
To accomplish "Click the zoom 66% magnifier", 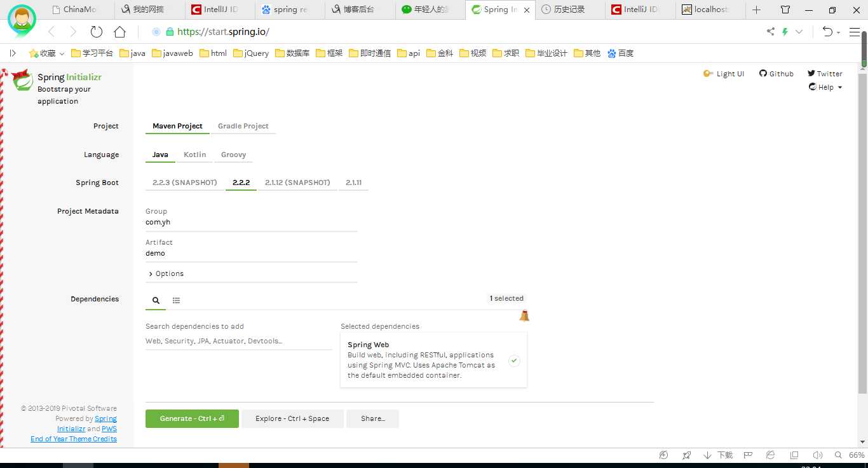I will pyautogui.click(x=839, y=455).
